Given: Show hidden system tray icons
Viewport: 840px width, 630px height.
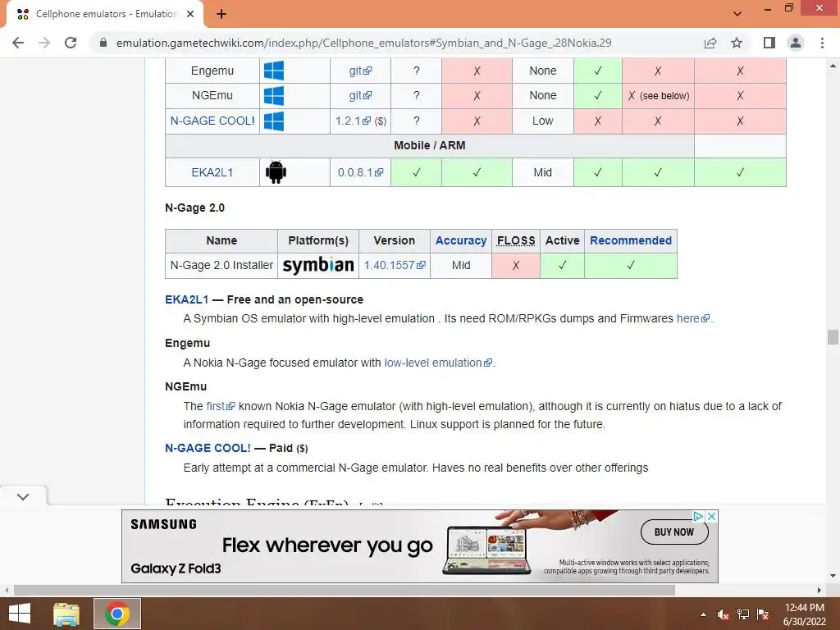Looking at the screenshot, I should 703,614.
